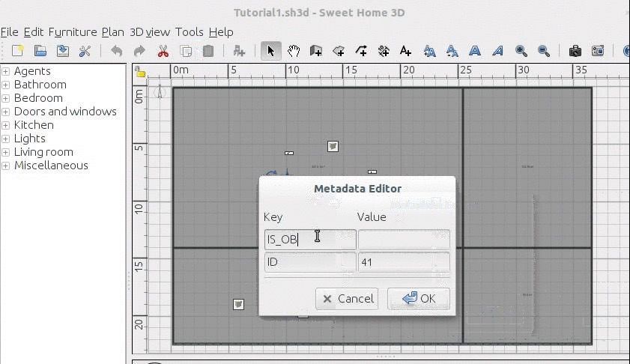This screenshot has height=364, width=630.
Task: Open the 3D view menu
Action: pos(150,32)
